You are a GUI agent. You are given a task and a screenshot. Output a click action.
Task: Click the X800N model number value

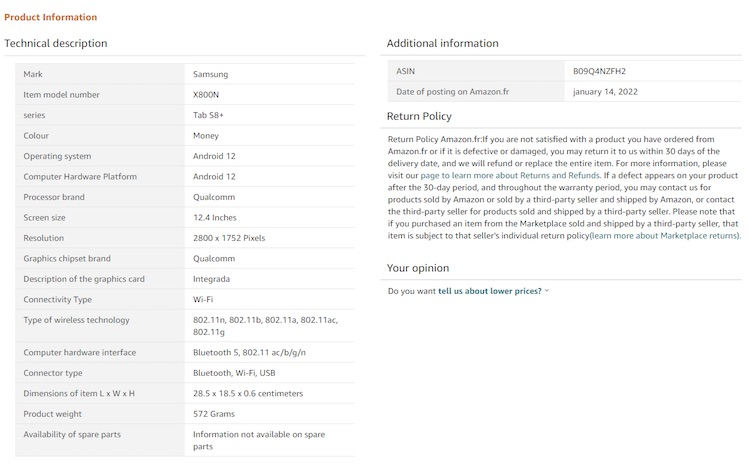pos(205,95)
